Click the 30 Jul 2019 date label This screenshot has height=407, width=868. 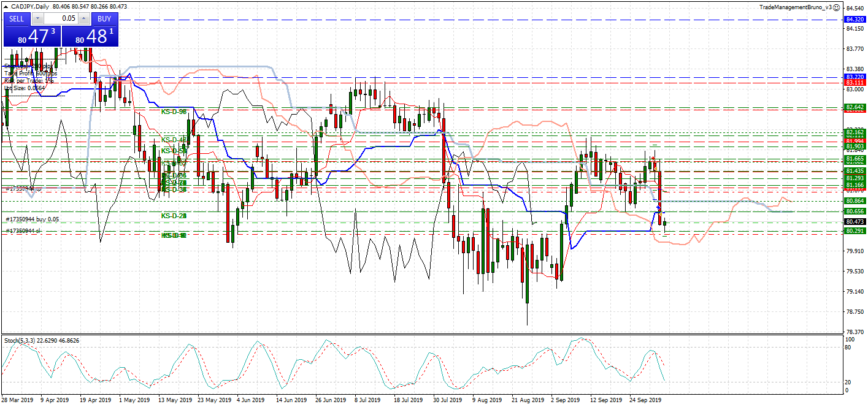tap(448, 400)
